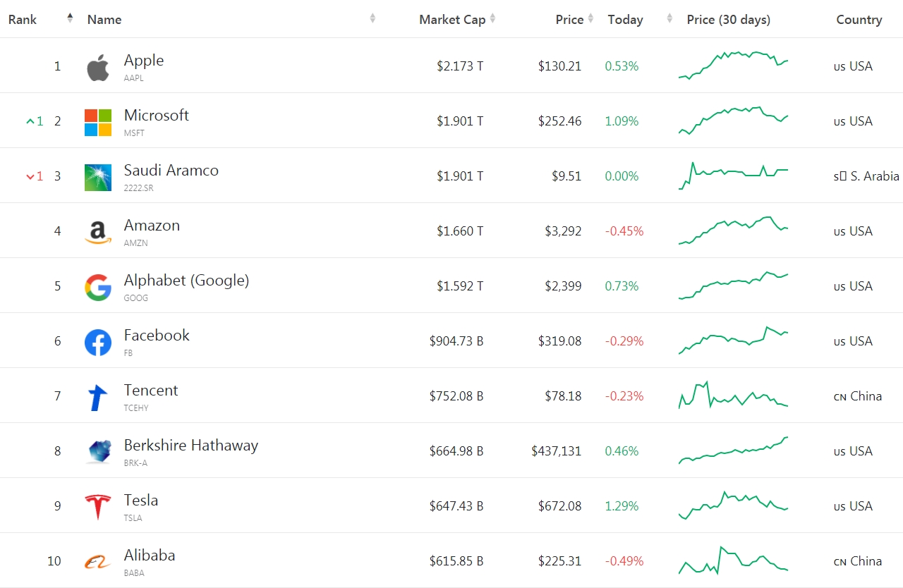Screen dimensions: 903x588
Task: Open the Alibaba company link
Action: (150, 556)
